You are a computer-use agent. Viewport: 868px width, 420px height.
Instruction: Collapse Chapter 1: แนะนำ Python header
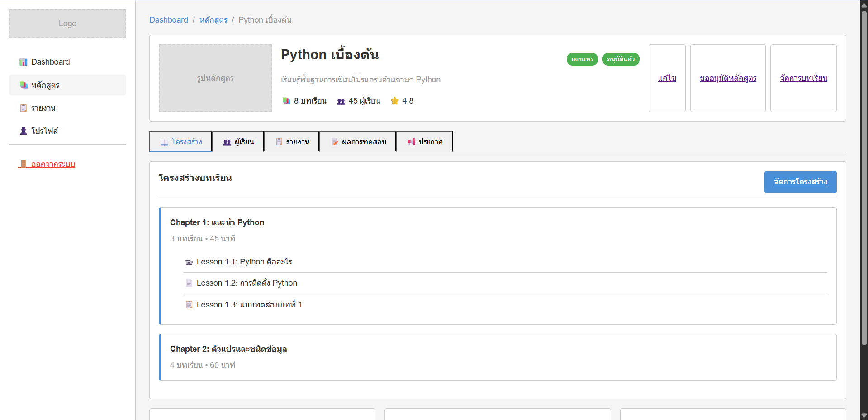[217, 222]
